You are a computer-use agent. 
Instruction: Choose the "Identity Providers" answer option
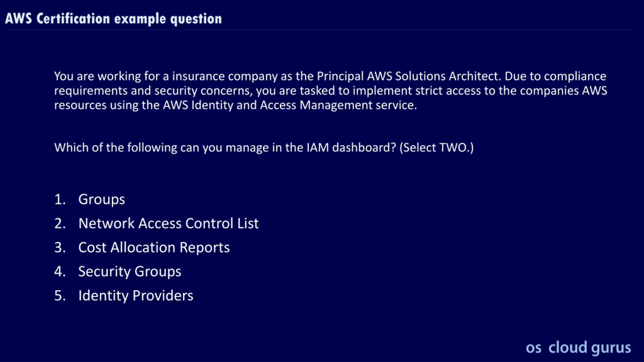(x=136, y=296)
